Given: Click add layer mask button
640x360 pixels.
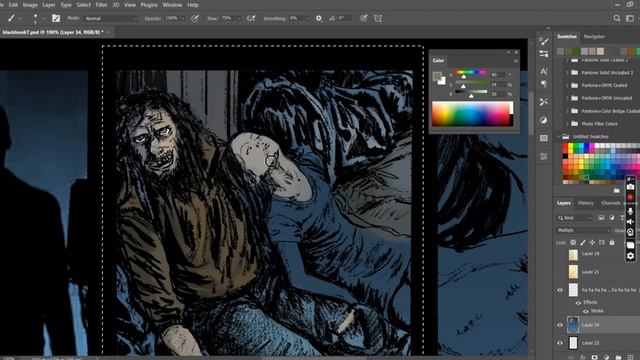Looking at the screenshot, I should (595, 357).
